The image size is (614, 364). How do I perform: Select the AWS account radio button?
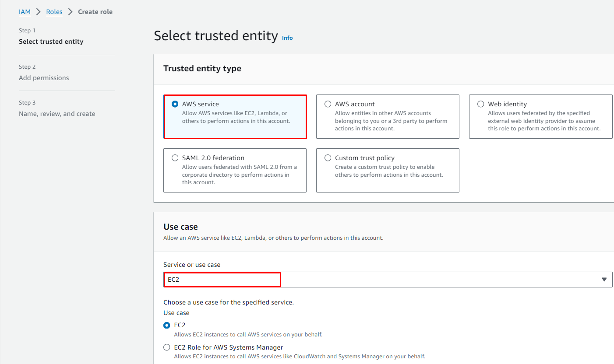[x=328, y=104]
